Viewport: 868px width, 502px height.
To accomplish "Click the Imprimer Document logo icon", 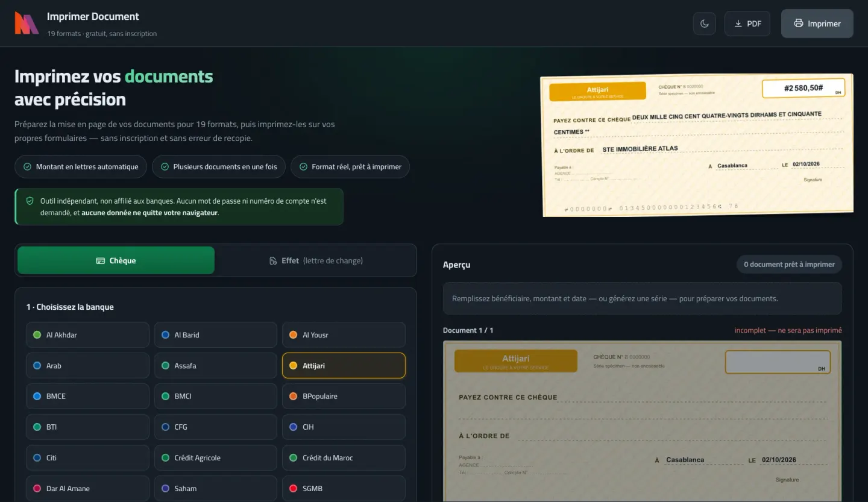I will [x=27, y=23].
